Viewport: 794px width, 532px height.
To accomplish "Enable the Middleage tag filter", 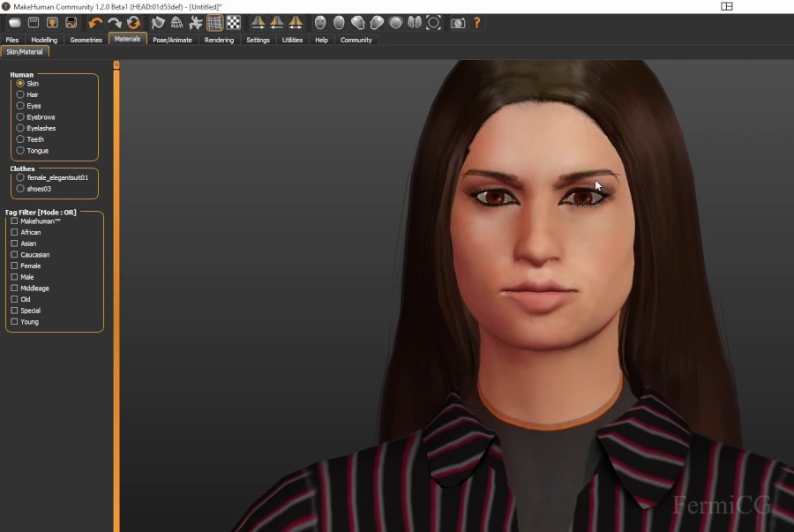I will point(14,288).
